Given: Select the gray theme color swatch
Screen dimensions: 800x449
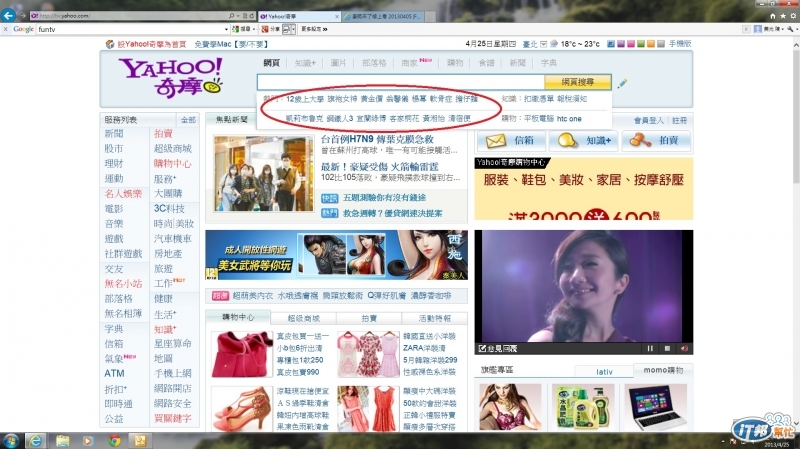Looking at the screenshot, I should 661,44.
